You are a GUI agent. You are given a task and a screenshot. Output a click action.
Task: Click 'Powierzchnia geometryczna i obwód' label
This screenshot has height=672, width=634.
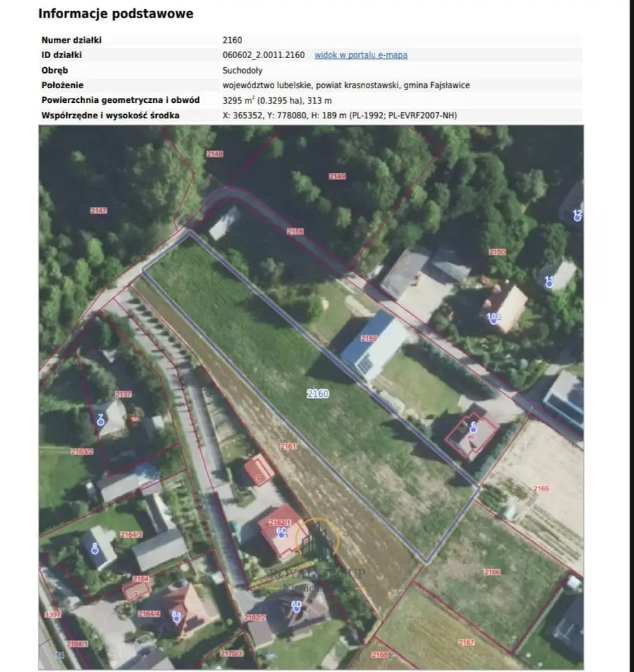pyautogui.click(x=120, y=100)
